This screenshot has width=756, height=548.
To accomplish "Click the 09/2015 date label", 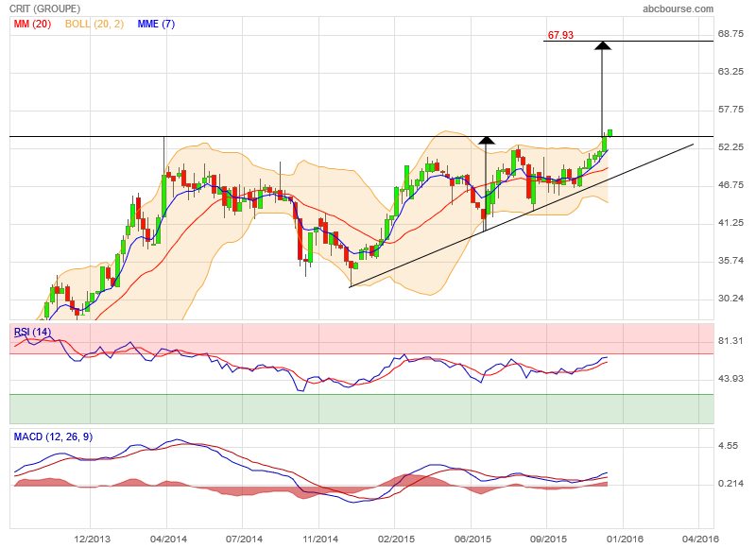I will coord(548,539).
